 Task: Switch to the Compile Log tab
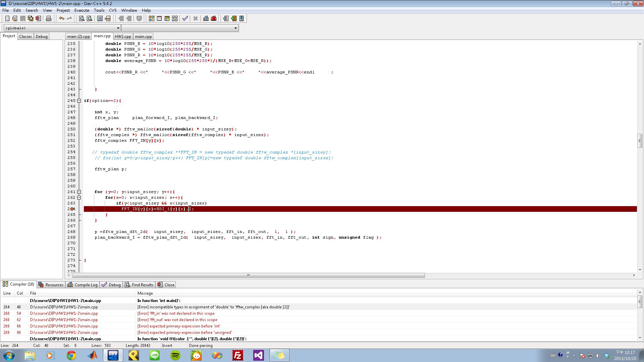pos(83,285)
